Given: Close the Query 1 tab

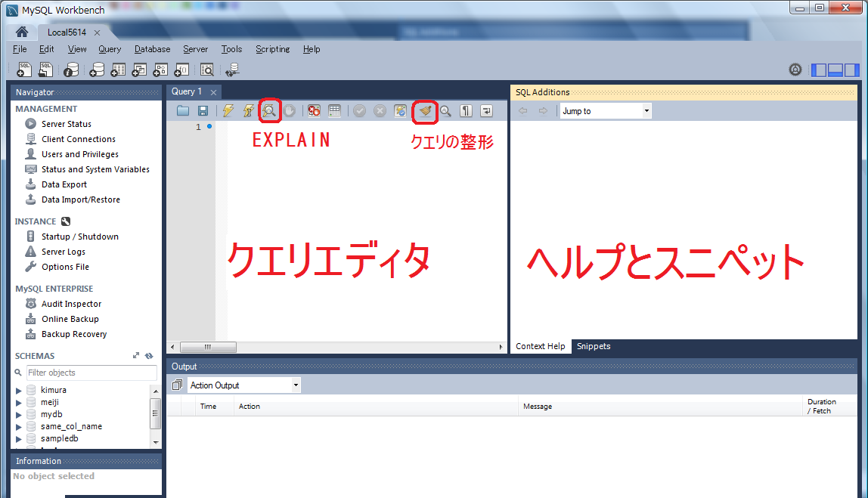Looking at the screenshot, I should pyautogui.click(x=213, y=92).
